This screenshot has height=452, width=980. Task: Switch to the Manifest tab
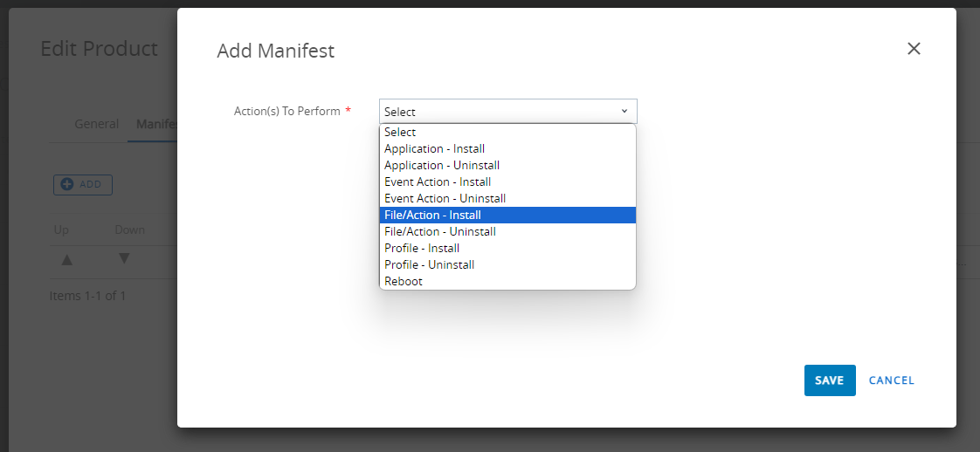coord(157,124)
